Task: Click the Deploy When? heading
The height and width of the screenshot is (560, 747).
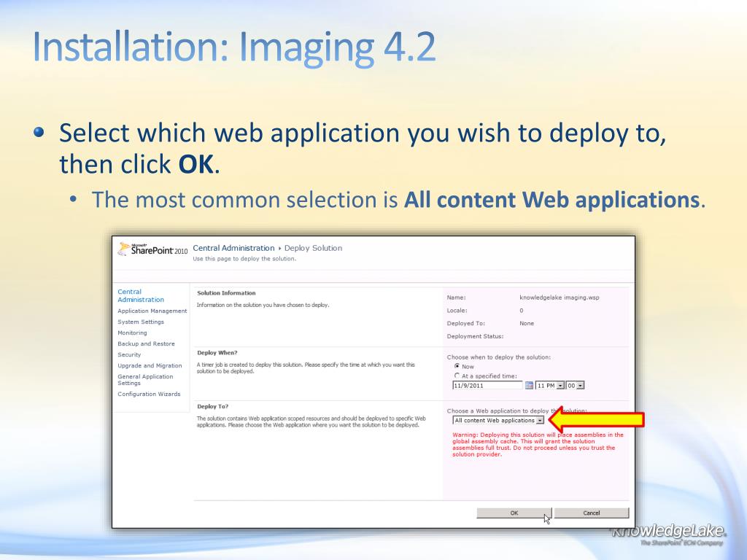Action: pos(217,353)
